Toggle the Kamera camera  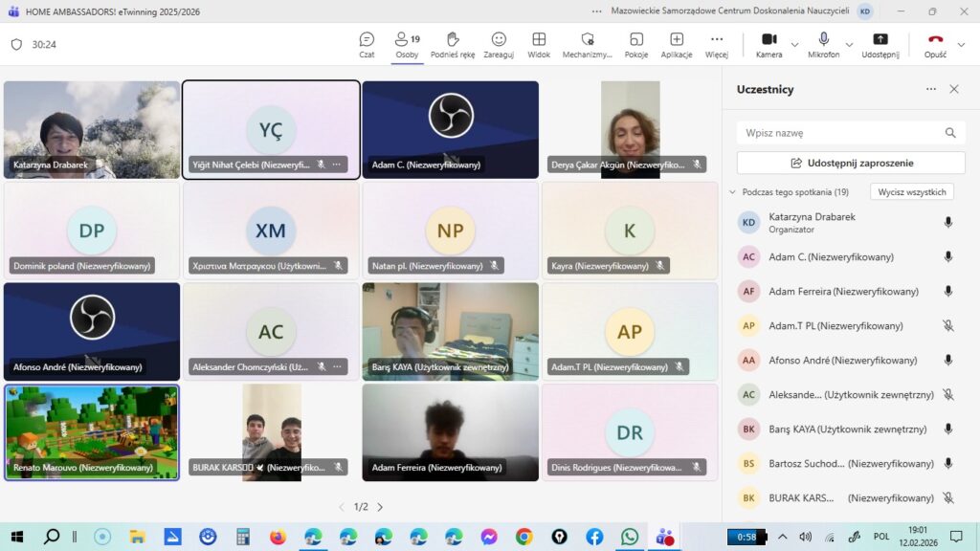click(x=768, y=45)
